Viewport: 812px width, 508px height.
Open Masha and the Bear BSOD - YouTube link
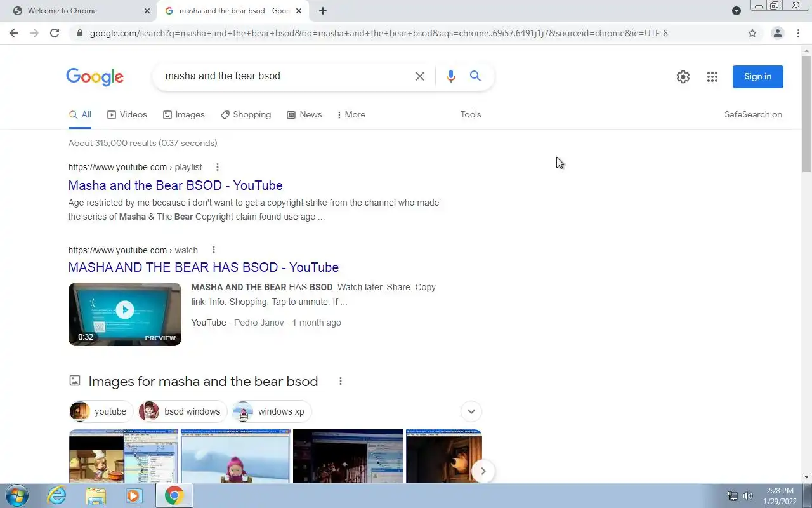click(176, 185)
